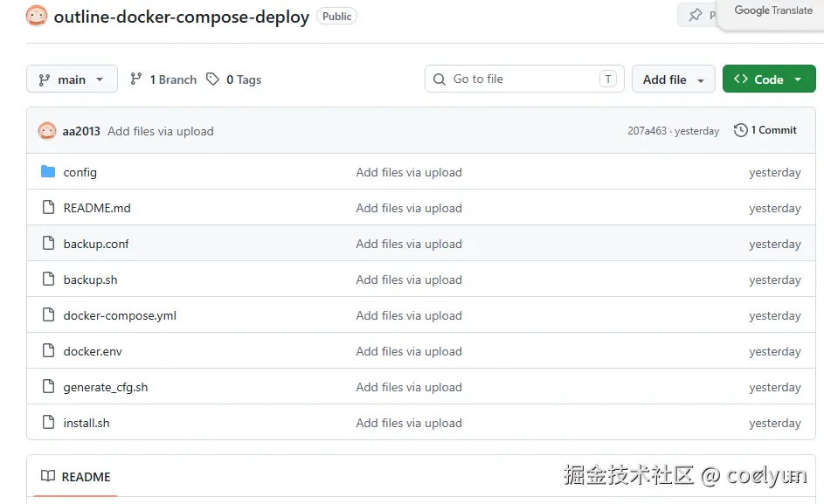Click the file icon for docker.env
The image size is (824, 504).
[48, 350]
